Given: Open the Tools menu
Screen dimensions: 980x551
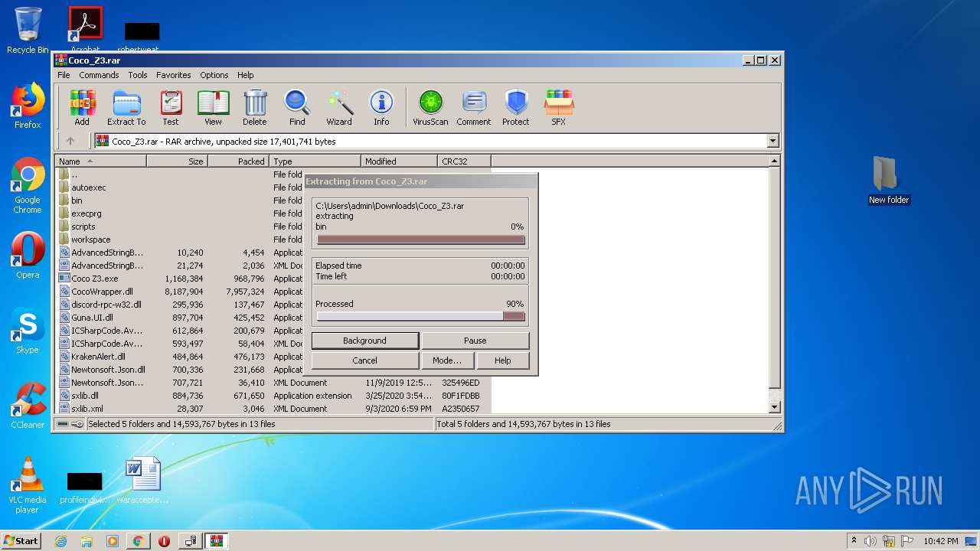Looking at the screenshot, I should click(138, 75).
